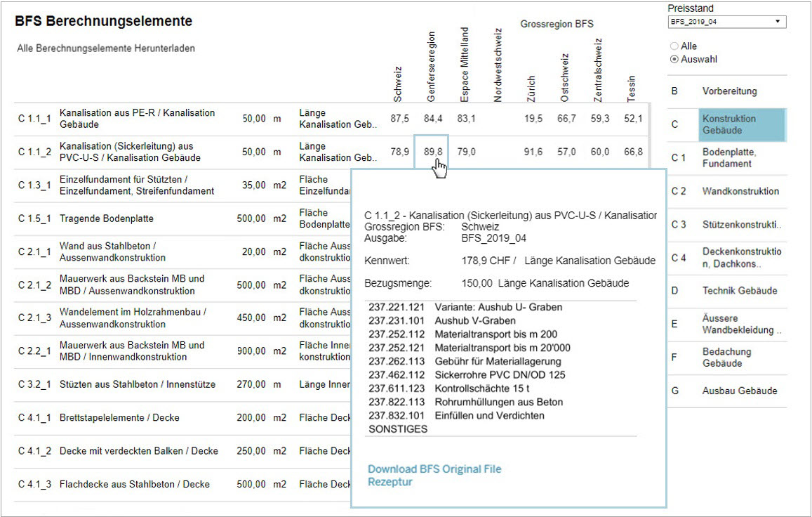
Task: Click Zentralschweiz value 59,3
Action: coord(599,119)
